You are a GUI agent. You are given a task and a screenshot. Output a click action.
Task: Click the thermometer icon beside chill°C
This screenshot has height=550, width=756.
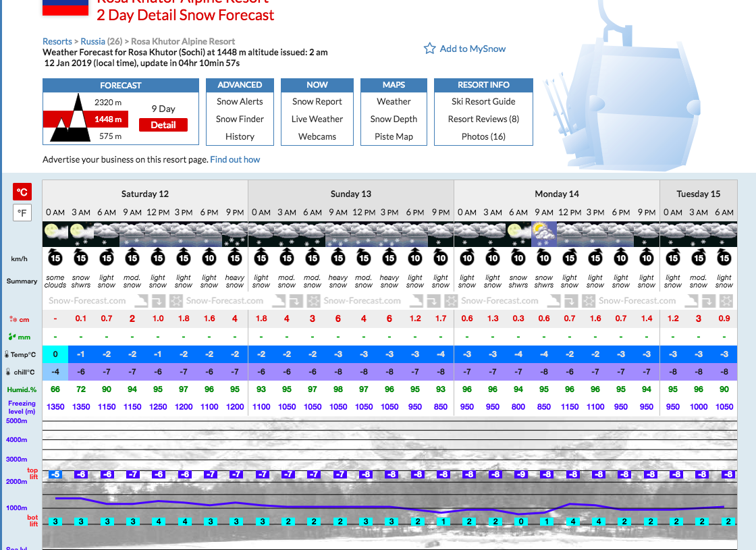pos(8,372)
